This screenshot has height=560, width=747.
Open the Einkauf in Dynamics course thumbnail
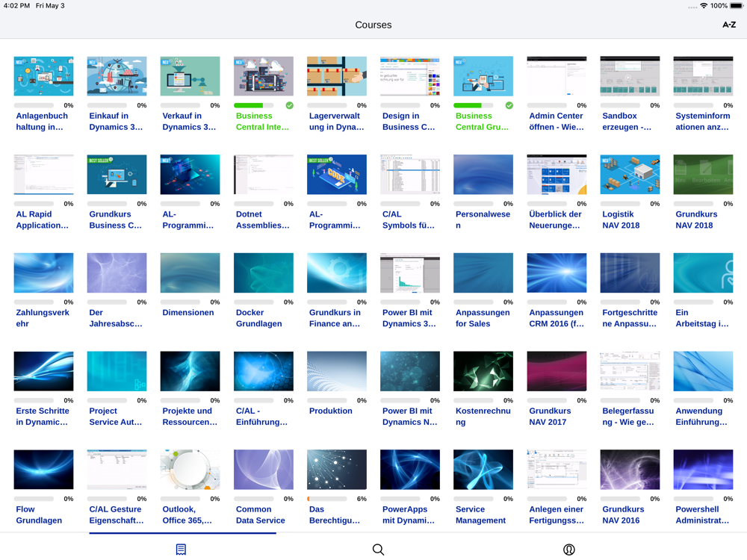point(117,76)
